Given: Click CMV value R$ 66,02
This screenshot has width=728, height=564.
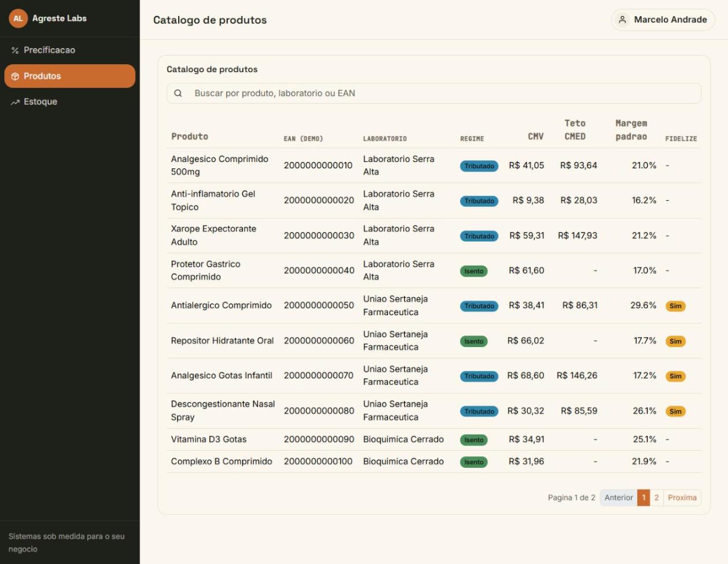Looking at the screenshot, I should (526, 341).
